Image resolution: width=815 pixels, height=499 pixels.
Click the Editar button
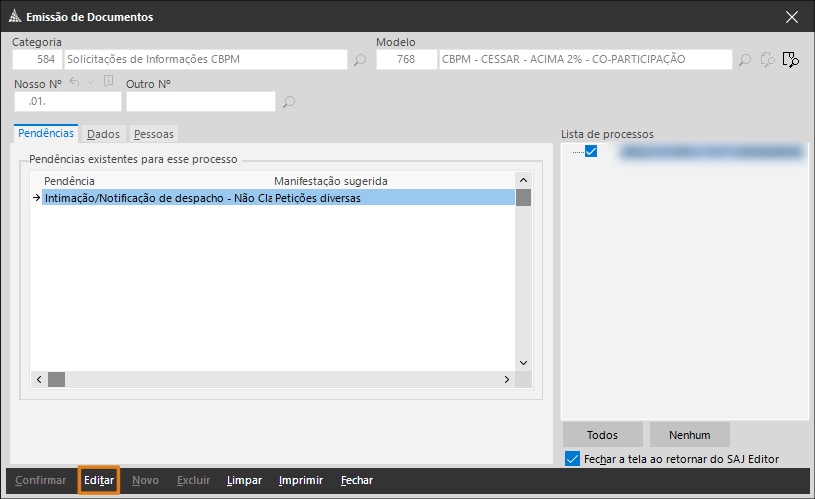point(99,480)
